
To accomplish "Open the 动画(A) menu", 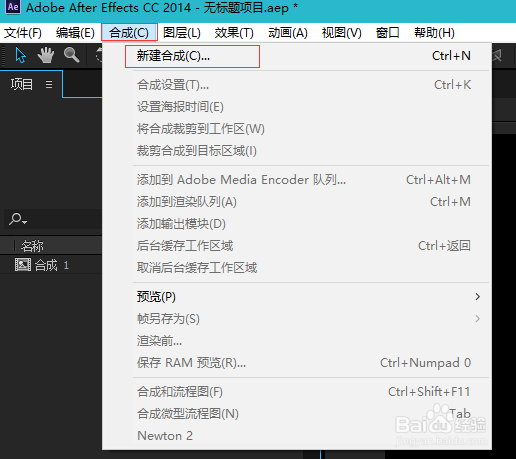I will (x=288, y=33).
